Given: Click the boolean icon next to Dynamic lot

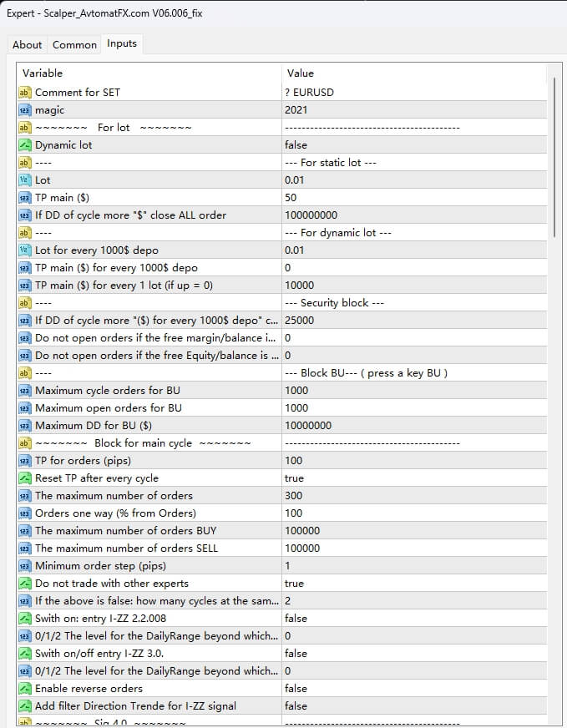Looking at the screenshot, I should click(x=24, y=145).
